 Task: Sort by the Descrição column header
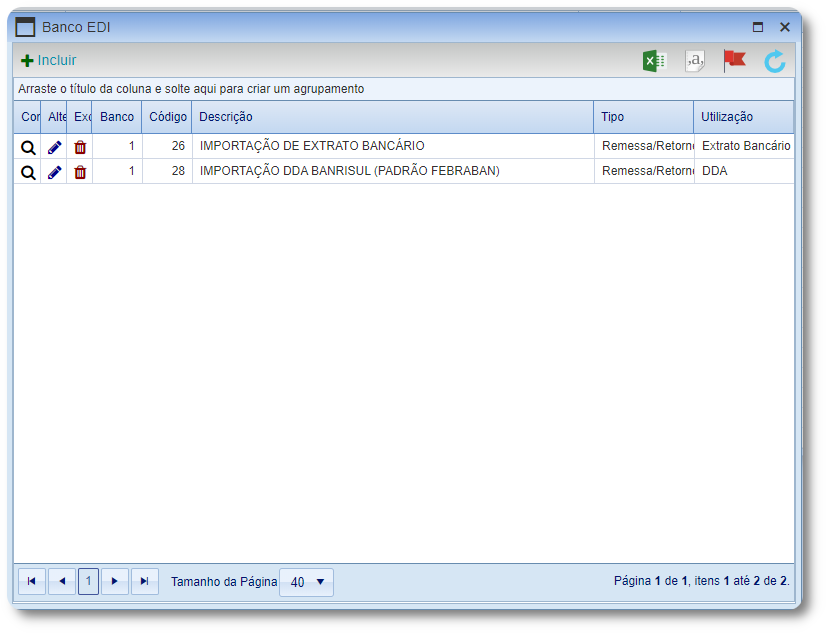pos(226,117)
